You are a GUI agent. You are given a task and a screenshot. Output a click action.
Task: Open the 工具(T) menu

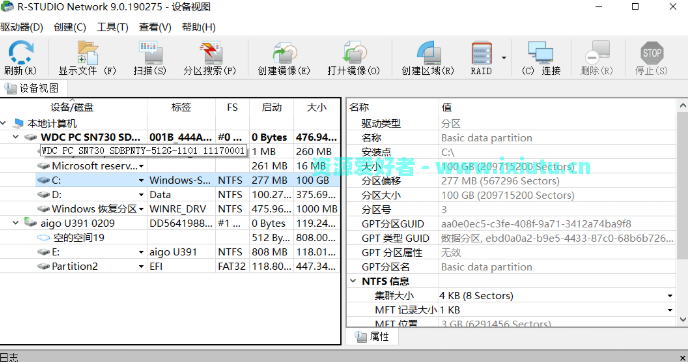click(x=112, y=27)
